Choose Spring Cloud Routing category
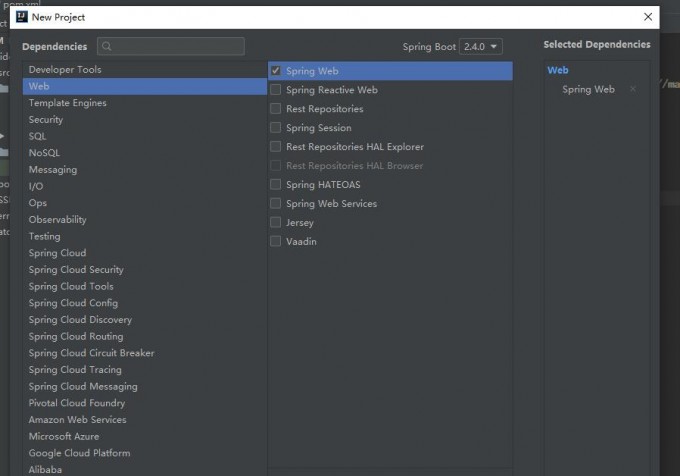Image resolution: width=680 pixels, height=476 pixels. click(x=145, y=336)
